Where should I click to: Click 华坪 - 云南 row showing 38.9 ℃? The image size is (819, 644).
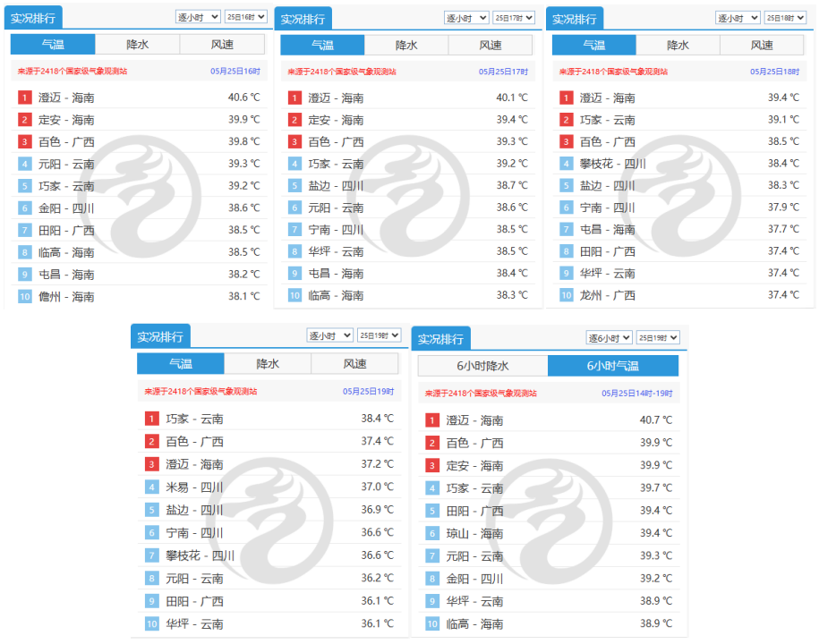click(549, 601)
